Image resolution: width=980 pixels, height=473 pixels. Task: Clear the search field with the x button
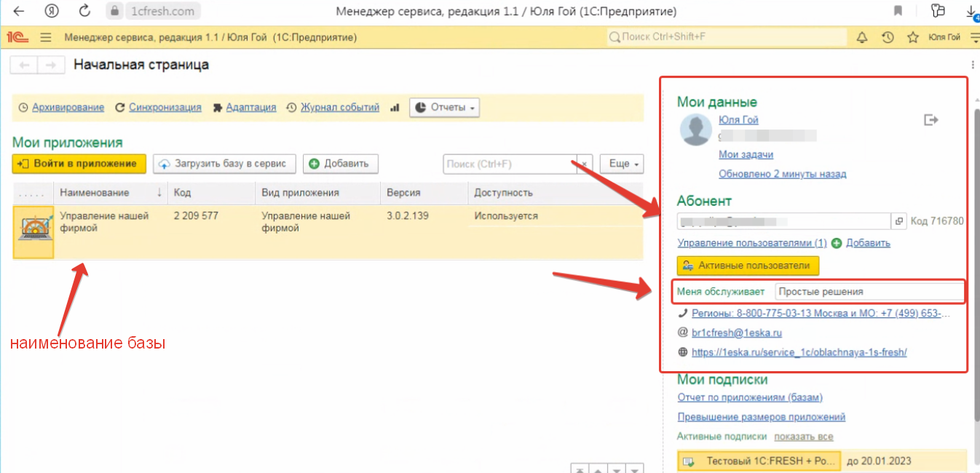pos(585,164)
